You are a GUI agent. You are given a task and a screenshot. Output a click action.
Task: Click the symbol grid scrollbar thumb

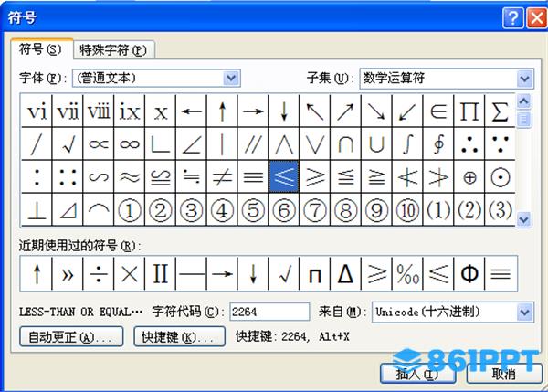pos(523,120)
